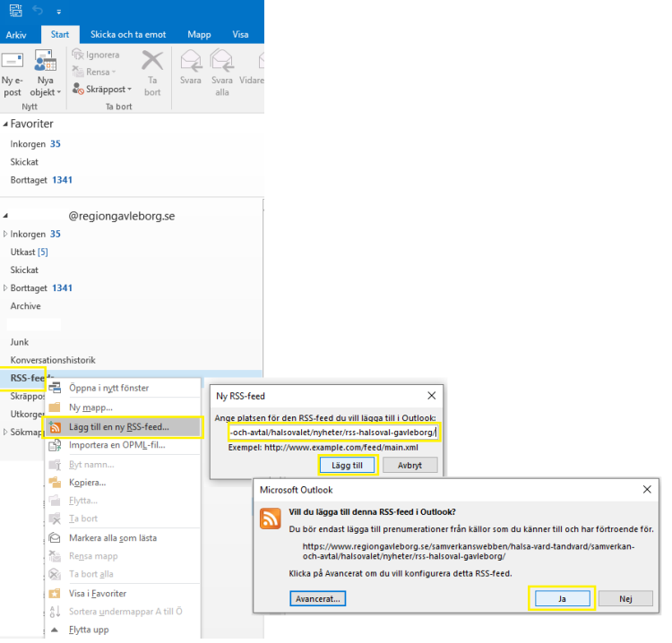Select Skickat under Favoriter

[24, 162]
